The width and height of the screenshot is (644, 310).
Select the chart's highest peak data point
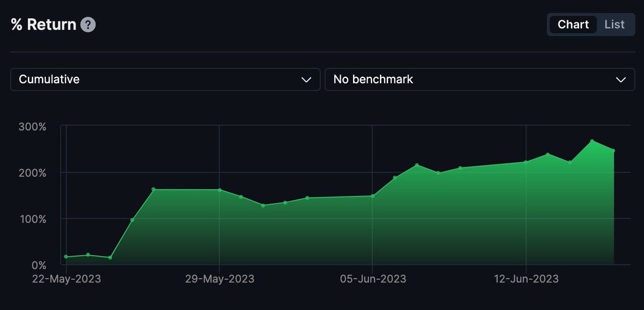(x=592, y=141)
